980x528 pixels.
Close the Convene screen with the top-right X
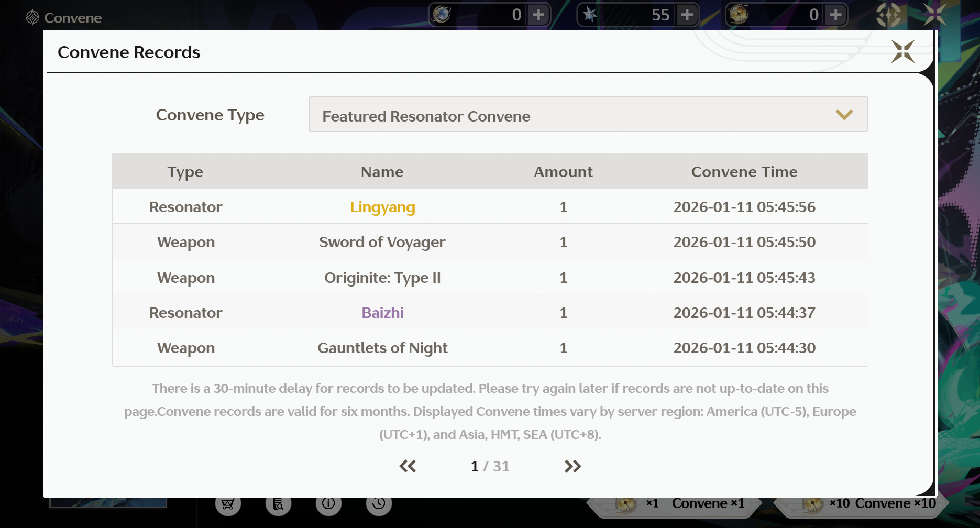[x=935, y=14]
